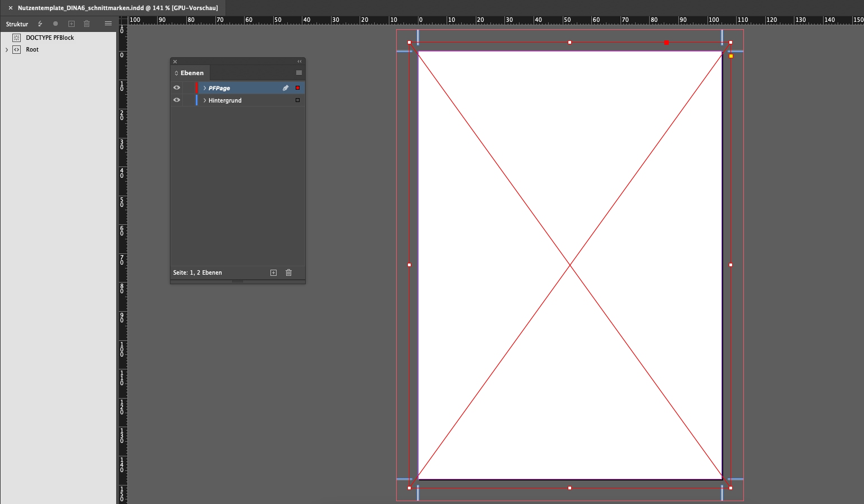Open the Ebenen panel options menu
Image resolution: width=864 pixels, height=504 pixels.
pos(298,73)
